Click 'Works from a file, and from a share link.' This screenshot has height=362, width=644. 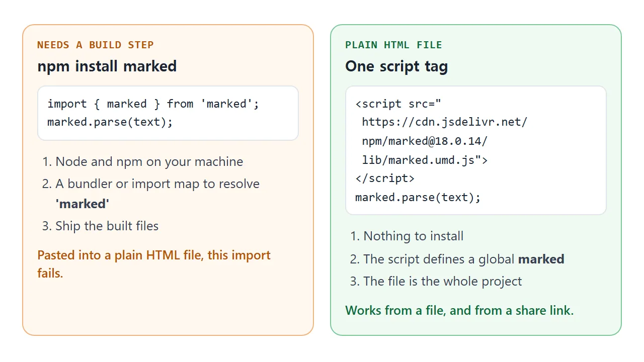[459, 310]
